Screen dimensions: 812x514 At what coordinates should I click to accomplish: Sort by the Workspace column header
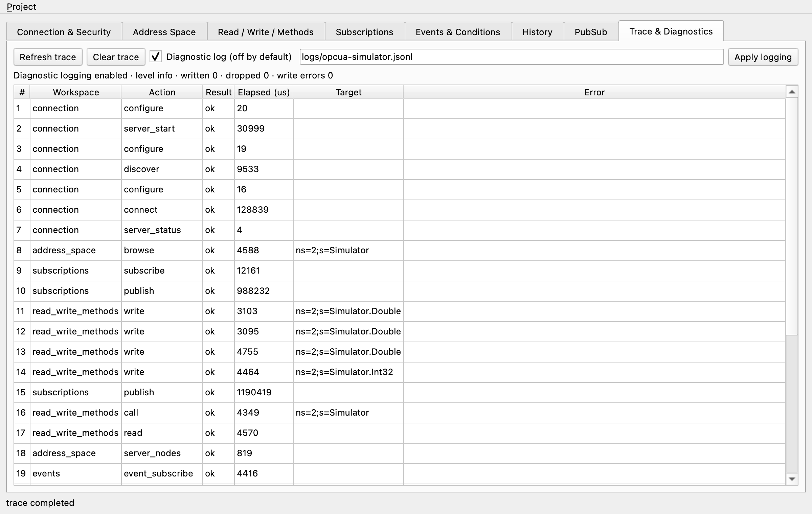[76, 92]
